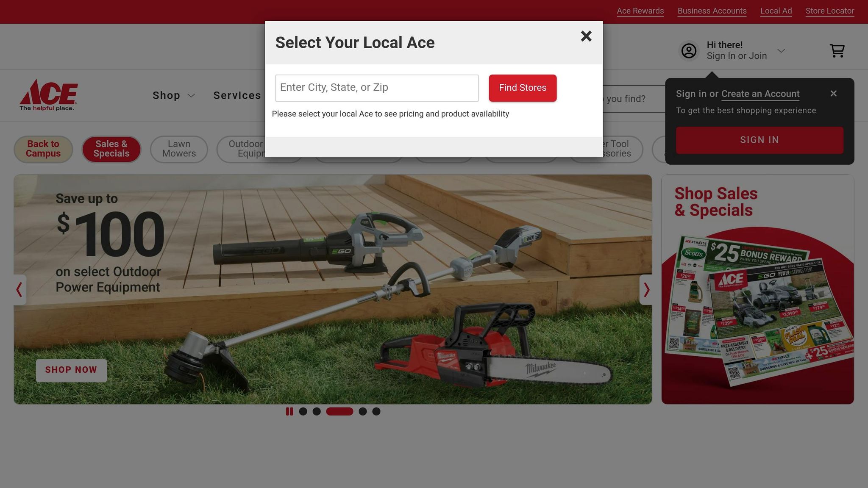
Task: Click the outdoor power equipment hero banner image
Action: pyautogui.click(x=333, y=289)
